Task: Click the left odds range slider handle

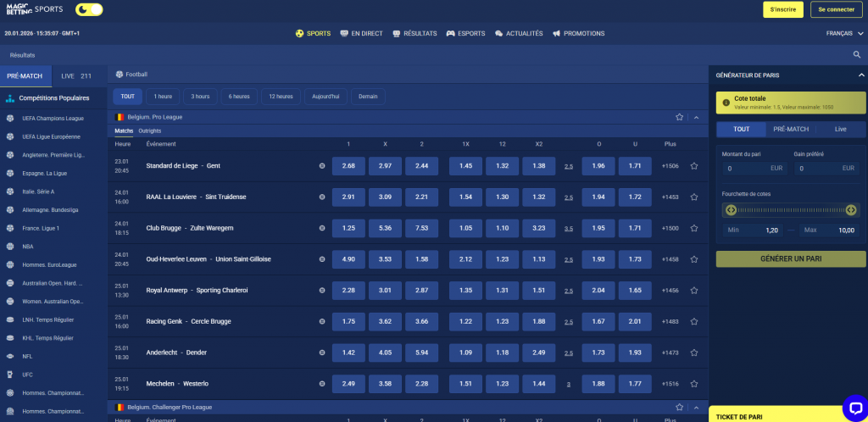Action: [731, 209]
